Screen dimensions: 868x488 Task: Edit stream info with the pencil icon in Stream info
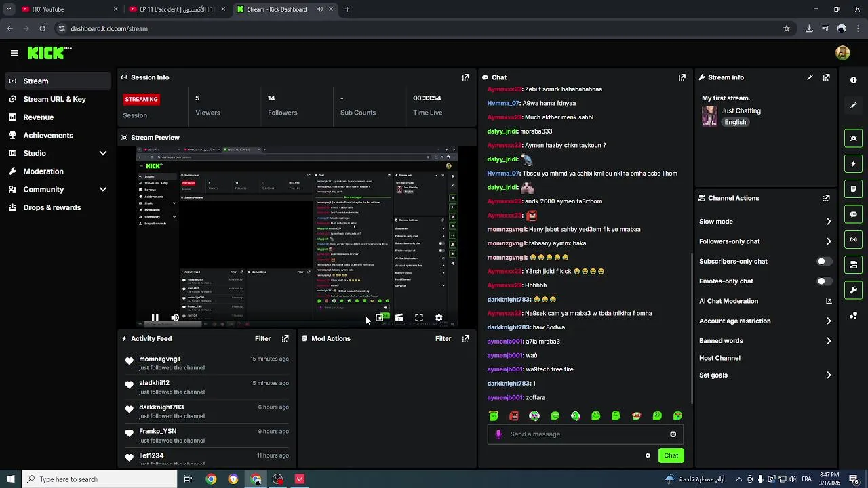point(810,77)
